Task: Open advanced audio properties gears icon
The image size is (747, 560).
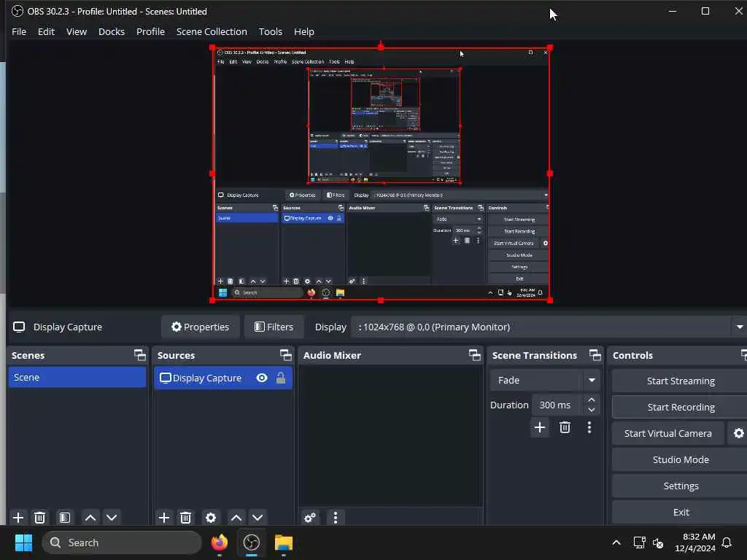Action: [x=309, y=518]
